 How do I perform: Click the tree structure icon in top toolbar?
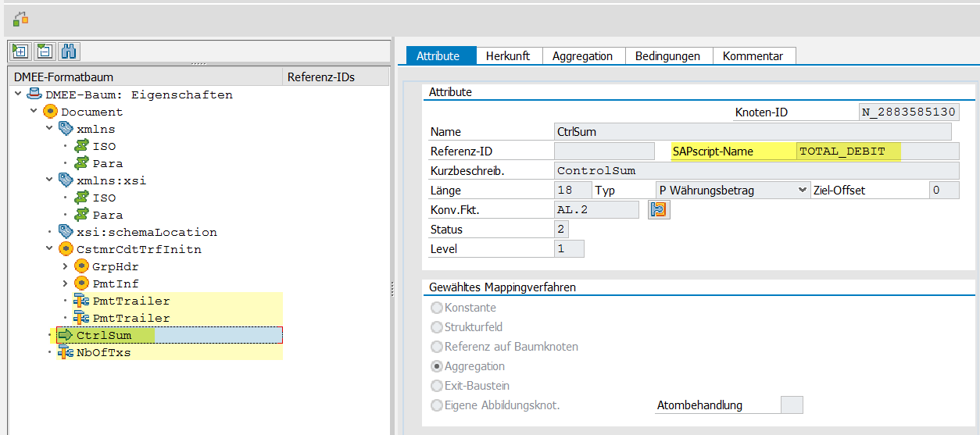(x=20, y=18)
